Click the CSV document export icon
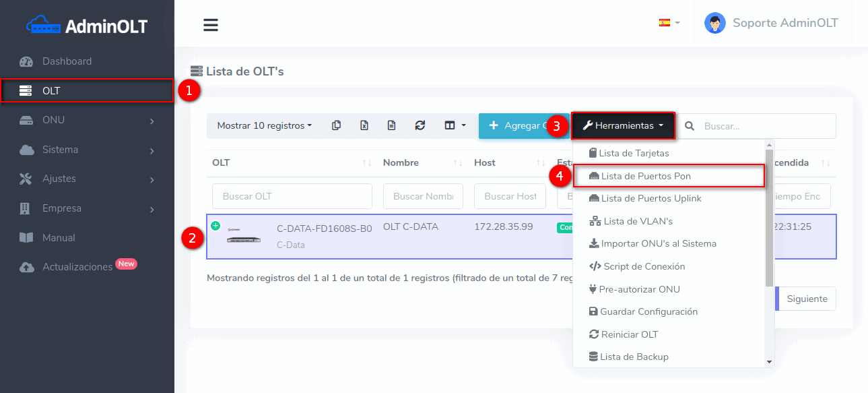This screenshot has width=868, height=393. [x=391, y=125]
